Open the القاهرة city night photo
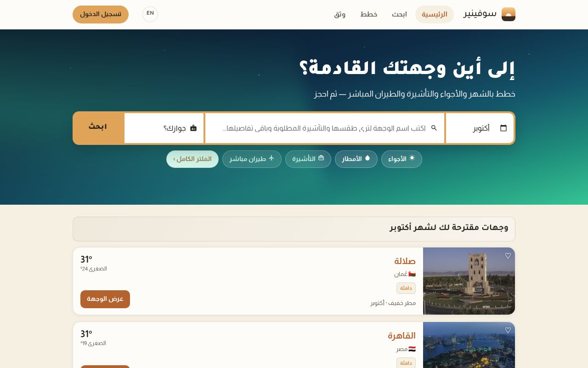The height and width of the screenshot is (368, 588). [469, 345]
